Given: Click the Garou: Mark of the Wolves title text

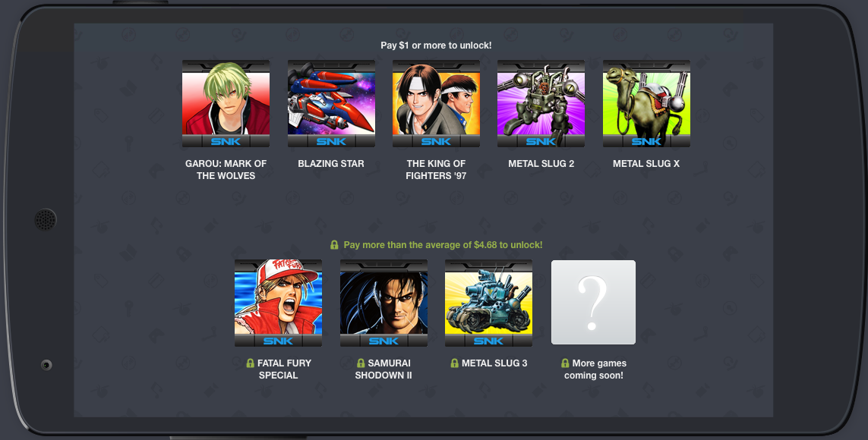Looking at the screenshot, I should pos(226,170).
